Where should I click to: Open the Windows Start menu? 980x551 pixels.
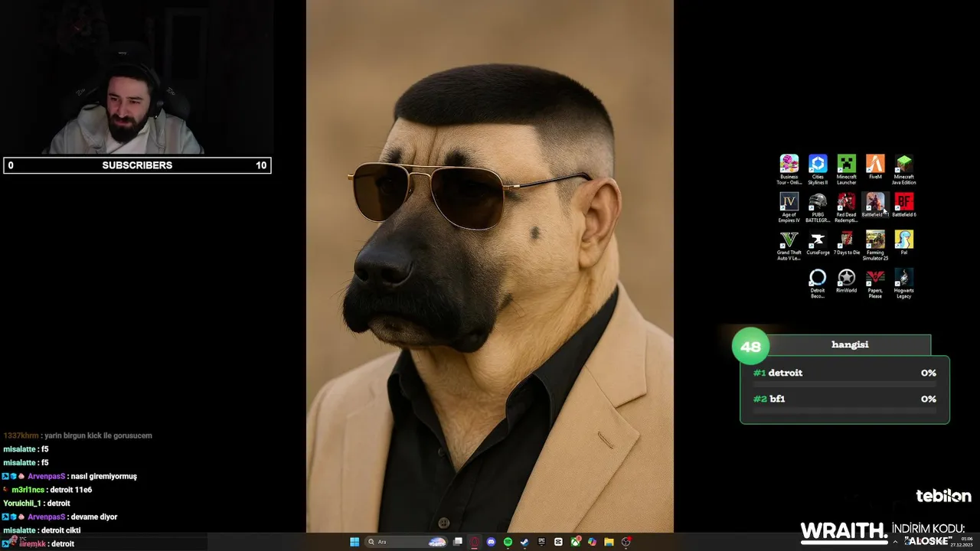click(354, 542)
